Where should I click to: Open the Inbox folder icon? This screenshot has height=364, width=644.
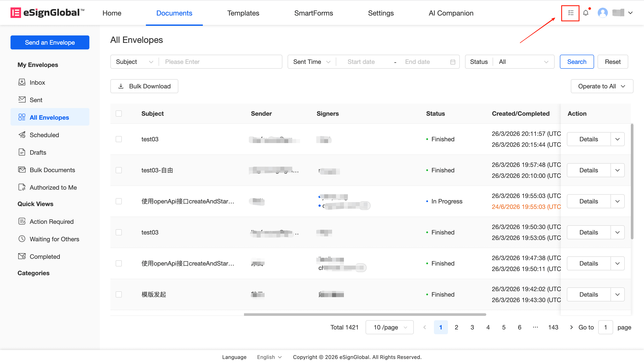(x=22, y=82)
